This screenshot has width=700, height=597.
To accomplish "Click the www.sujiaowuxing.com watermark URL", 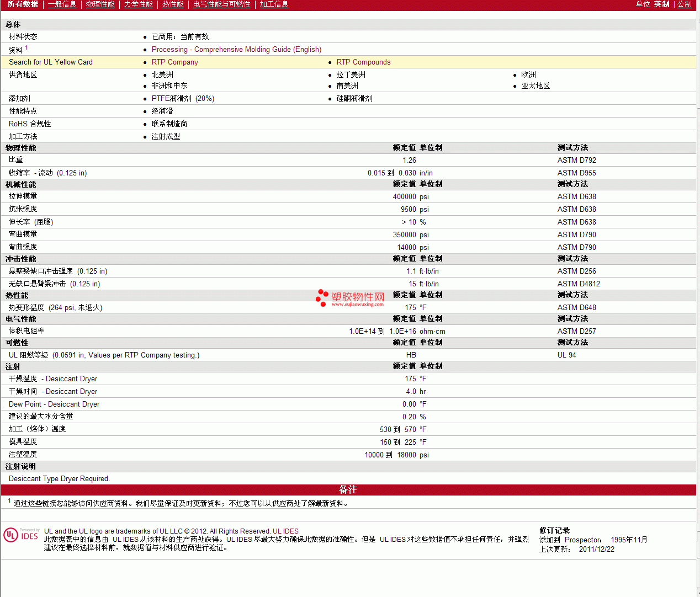I will 357,305.
